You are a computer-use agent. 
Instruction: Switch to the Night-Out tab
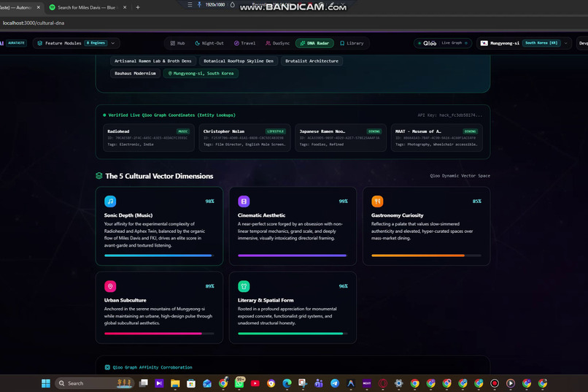point(209,43)
